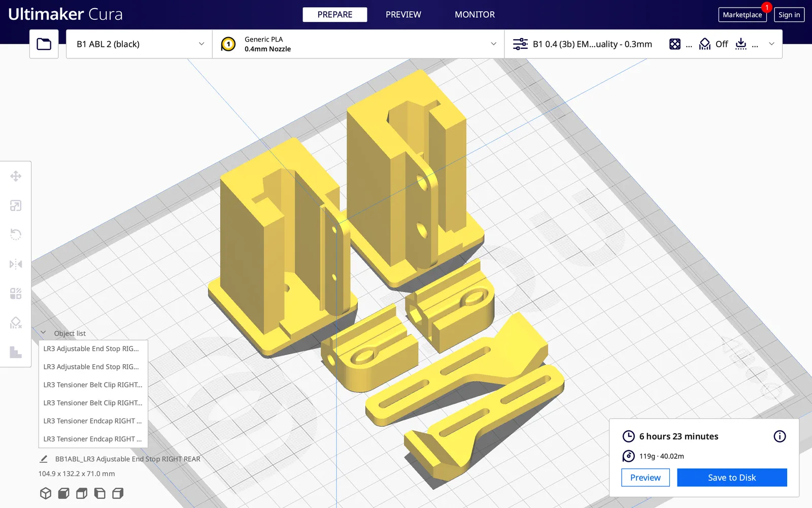The height and width of the screenshot is (508, 812).
Task: Switch to the MONITOR stage tab
Action: tap(475, 15)
